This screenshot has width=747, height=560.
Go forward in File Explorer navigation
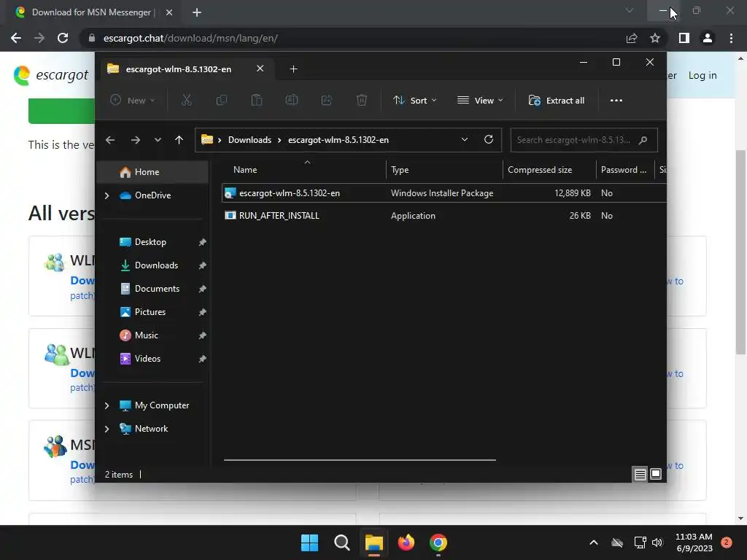[x=136, y=140]
